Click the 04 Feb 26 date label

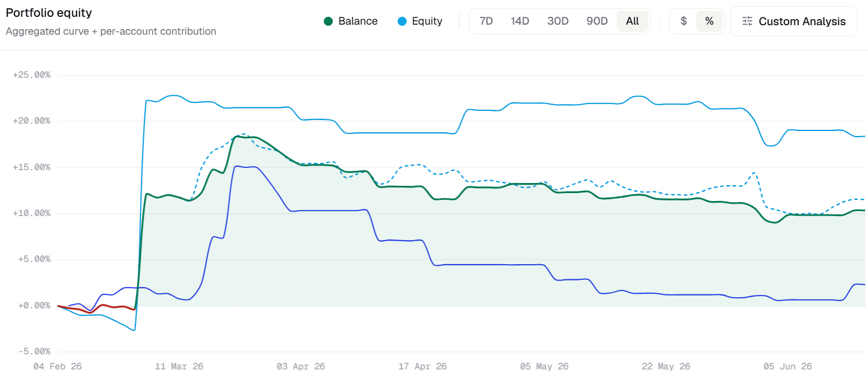(x=58, y=367)
